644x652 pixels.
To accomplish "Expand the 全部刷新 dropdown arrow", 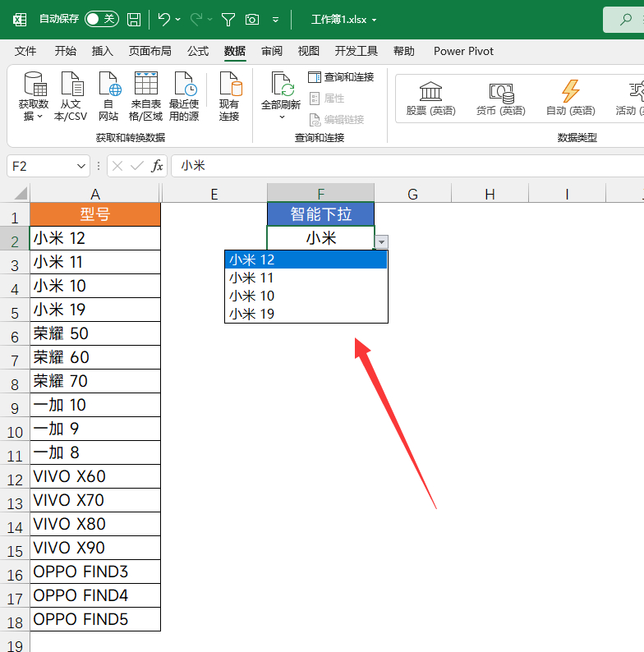I will click(282, 117).
